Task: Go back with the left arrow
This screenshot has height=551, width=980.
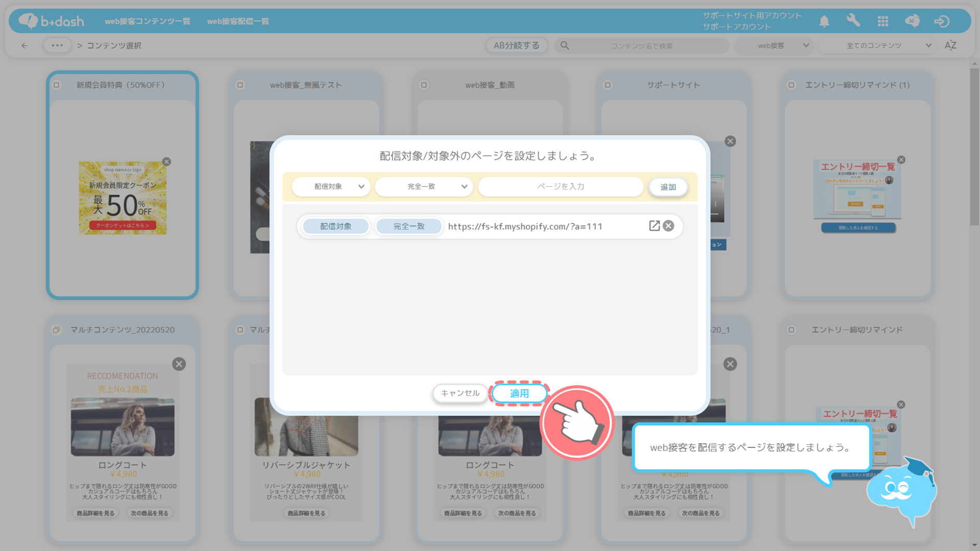Action: click(24, 46)
